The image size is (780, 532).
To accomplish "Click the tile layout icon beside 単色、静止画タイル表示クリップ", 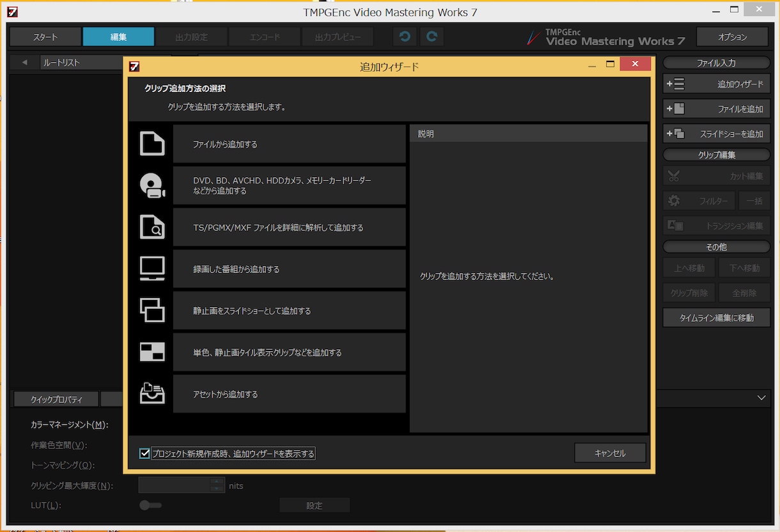I will (152, 352).
